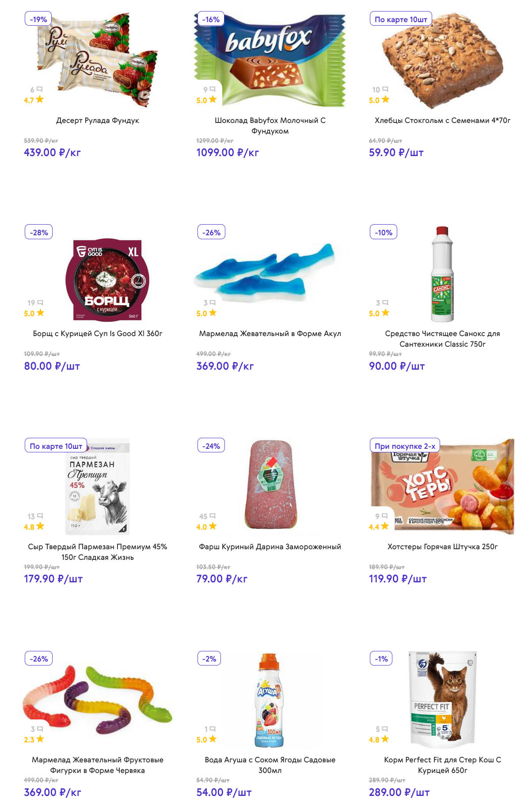Click the review comment icon on Babyfox chocolate
Viewport: 532px width, 807px height.
point(213,89)
